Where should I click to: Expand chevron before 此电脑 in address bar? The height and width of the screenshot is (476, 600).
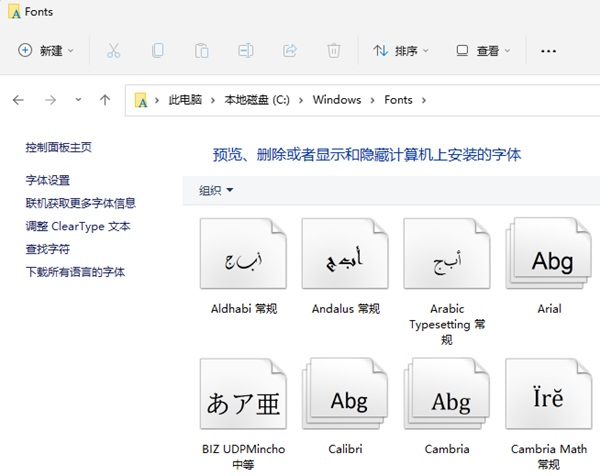pos(157,100)
